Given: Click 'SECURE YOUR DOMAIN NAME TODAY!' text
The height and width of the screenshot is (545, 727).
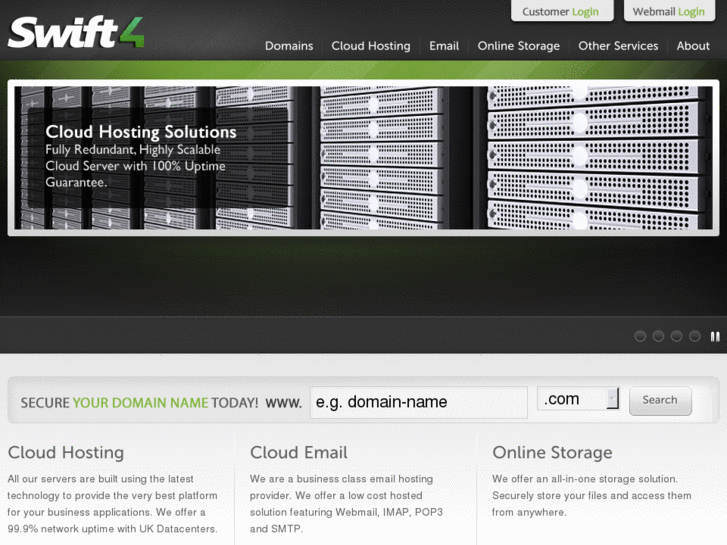Looking at the screenshot, I should (140, 403).
